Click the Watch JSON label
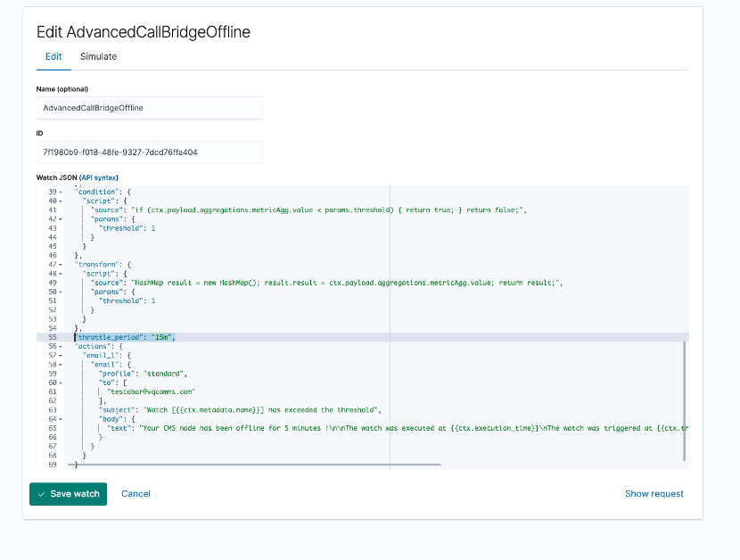 (57, 178)
